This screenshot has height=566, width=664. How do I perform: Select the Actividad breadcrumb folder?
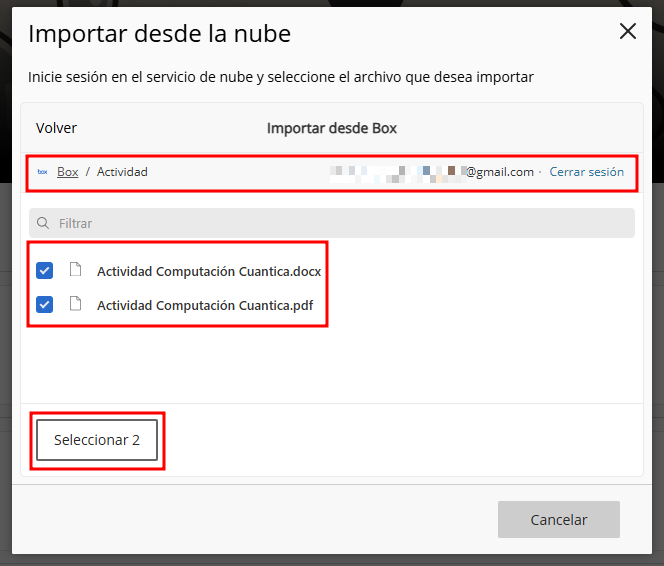pyautogui.click(x=122, y=172)
